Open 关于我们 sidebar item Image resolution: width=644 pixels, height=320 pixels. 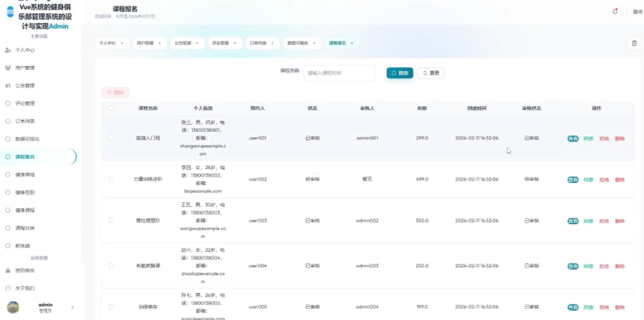pos(25,288)
